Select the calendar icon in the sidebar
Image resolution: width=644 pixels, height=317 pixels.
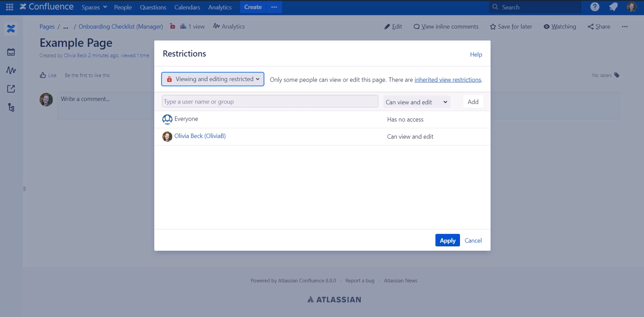pyautogui.click(x=11, y=52)
